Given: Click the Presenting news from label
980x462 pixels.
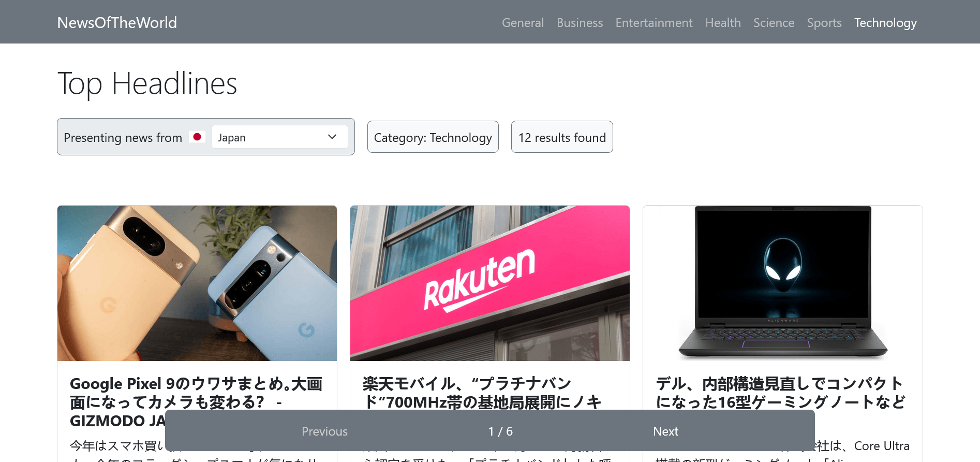Looking at the screenshot, I should coord(123,137).
